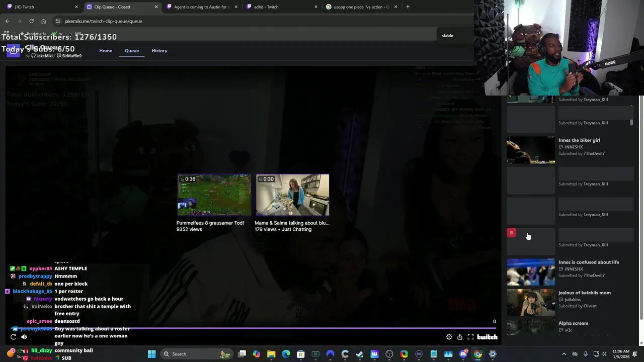Click the stable version badge

pos(447,35)
